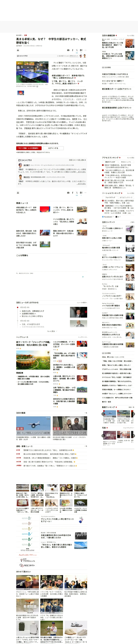Open the table tennis venue photo
The image size is (138, 644).
click(32, 72)
